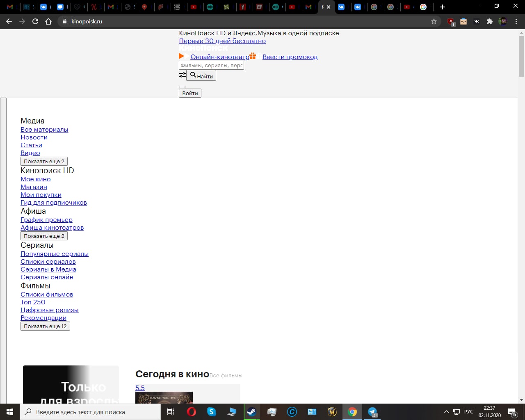This screenshot has width=525, height=420.
Task: Open the Статьи link
Action: tap(31, 145)
